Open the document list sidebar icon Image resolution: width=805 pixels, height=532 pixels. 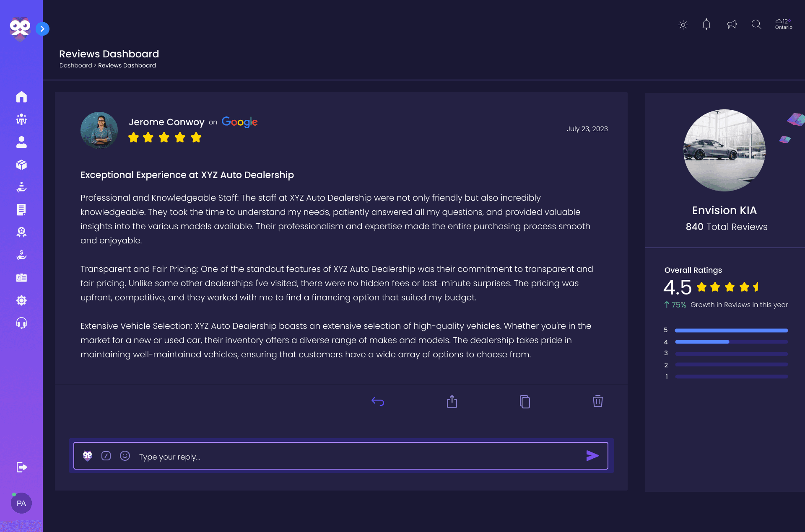(21, 209)
